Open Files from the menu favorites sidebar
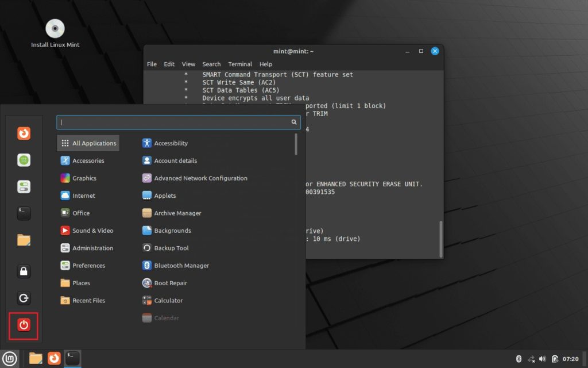The image size is (588, 368). pyautogui.click(x=24, y=240)
